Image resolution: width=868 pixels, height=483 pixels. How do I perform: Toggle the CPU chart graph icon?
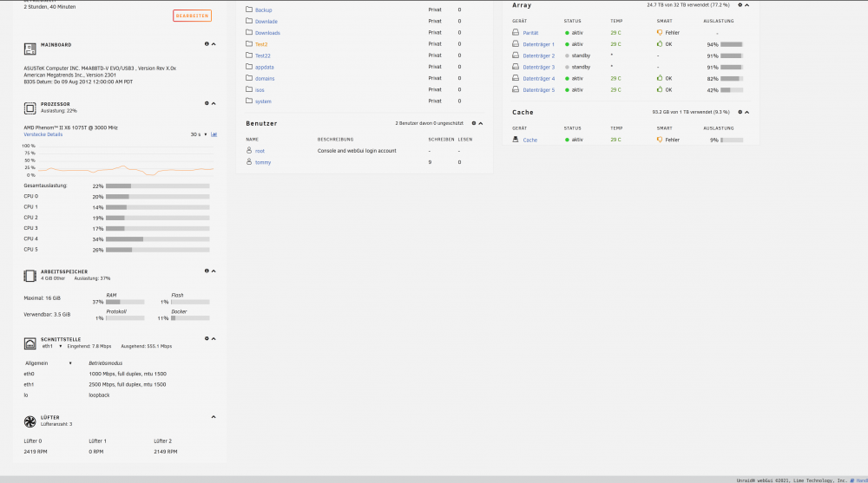tap(214, 134)
